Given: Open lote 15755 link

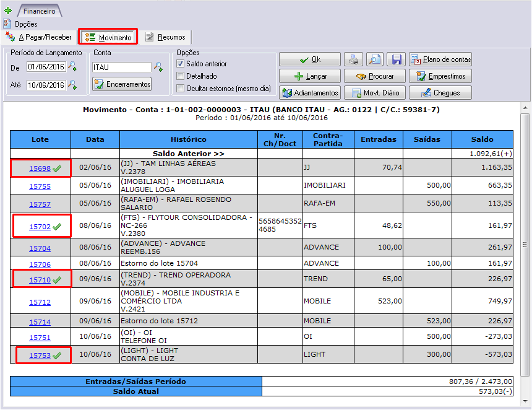Looking at the screenshot, I should click(x=40, y=186).
